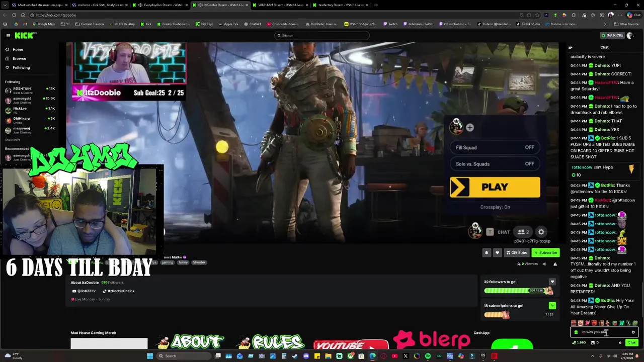Click the blerp panel banner
The width and height of the screenshot is (644, 362).
(x=432, y=340)
